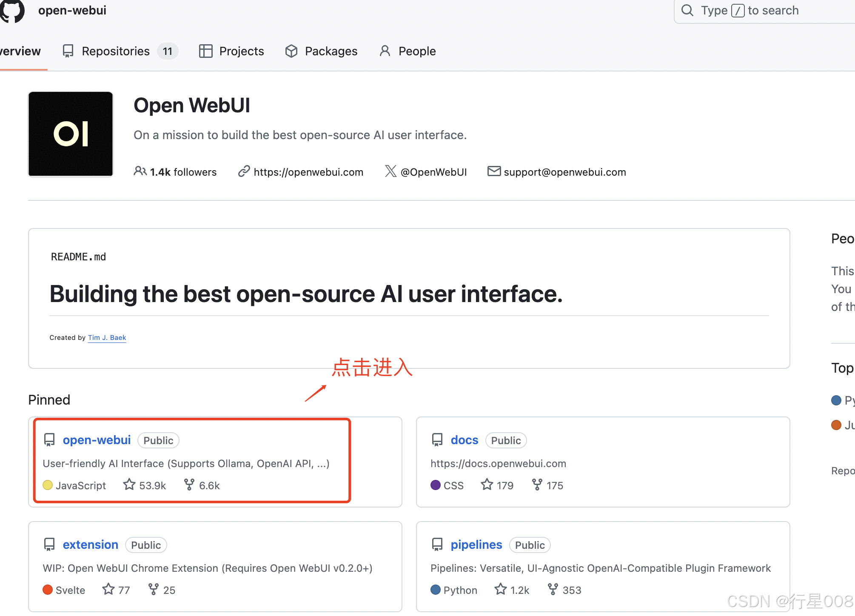
Task: Click the fork icon on docs repo
Action: coord(537,485)
